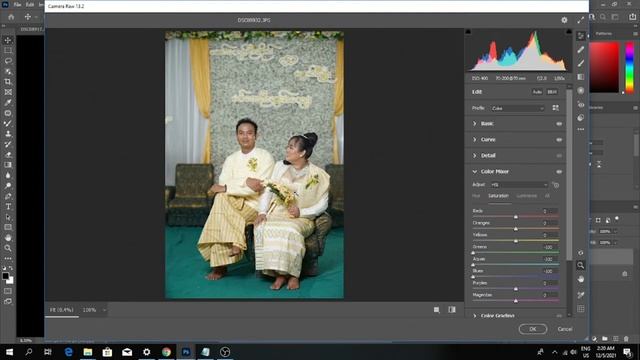Open the Photoshop Edit menu
Viewport: 640px width, 360px height.
[x=30, y=4]
